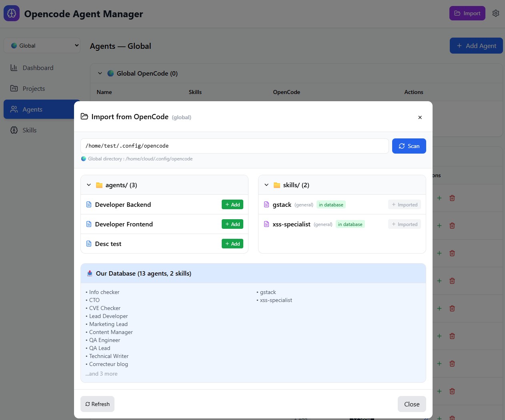
Task: Click 'Content Manager' in the database list
Action: coord(111,332)
